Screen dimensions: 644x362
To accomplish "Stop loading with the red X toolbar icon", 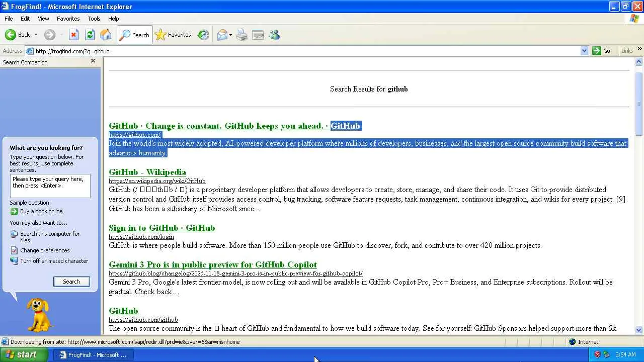I will pos(73,35).
